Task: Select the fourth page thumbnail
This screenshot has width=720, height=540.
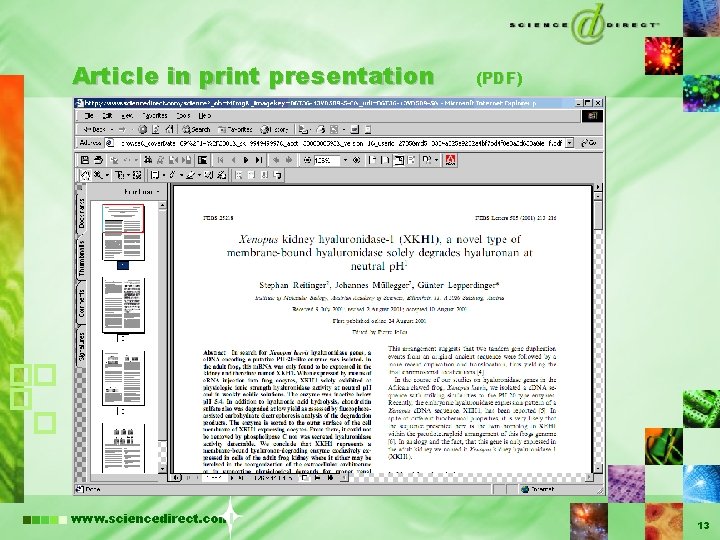Action: 123,449
